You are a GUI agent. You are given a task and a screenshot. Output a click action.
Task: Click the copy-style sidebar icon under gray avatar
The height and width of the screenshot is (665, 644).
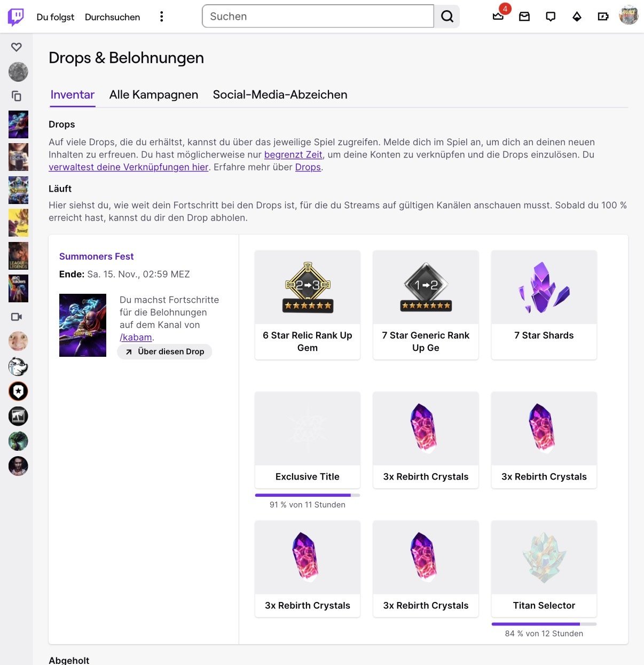pyautogui.click(x=17, y=96)
